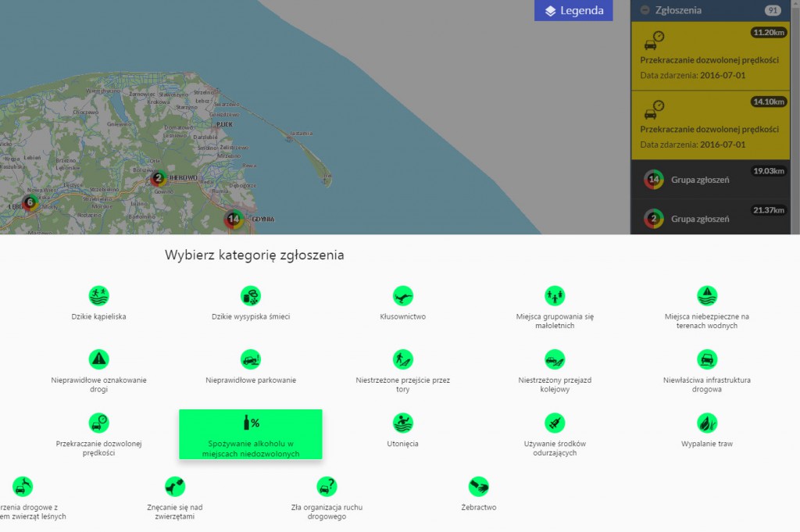Choose the Dzikie wysypiska śmieci icon
800x532 pixels.
251,296
